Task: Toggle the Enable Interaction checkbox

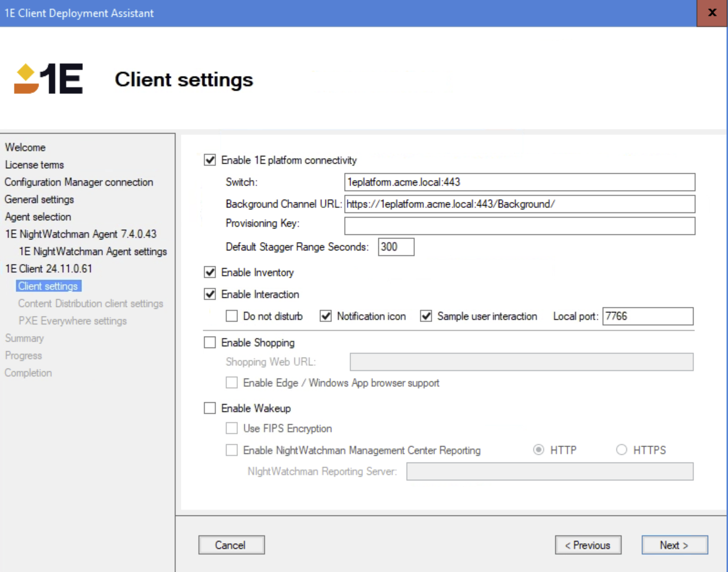Action: [210, 294]
